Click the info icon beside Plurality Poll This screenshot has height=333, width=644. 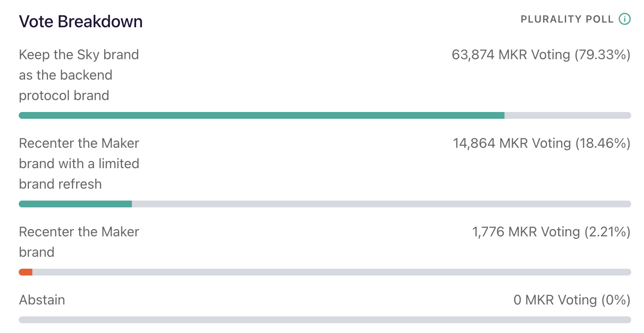(x=624, y=19)
